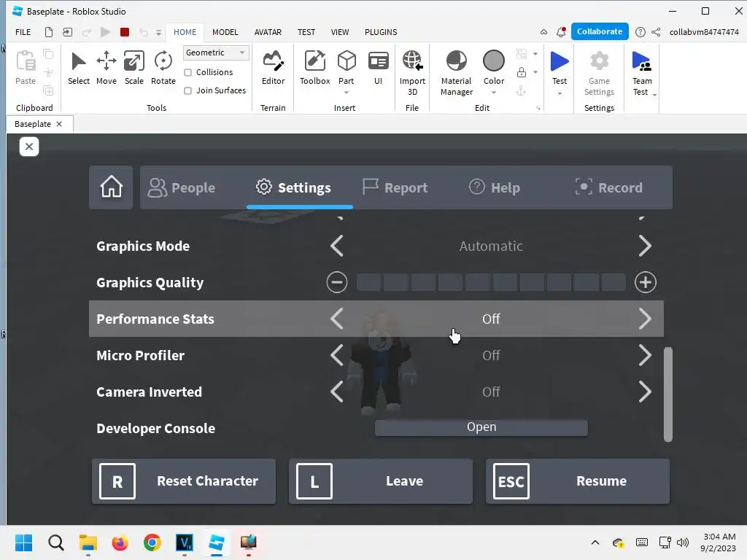Click the in-game menu home icon

pos(111,187)
